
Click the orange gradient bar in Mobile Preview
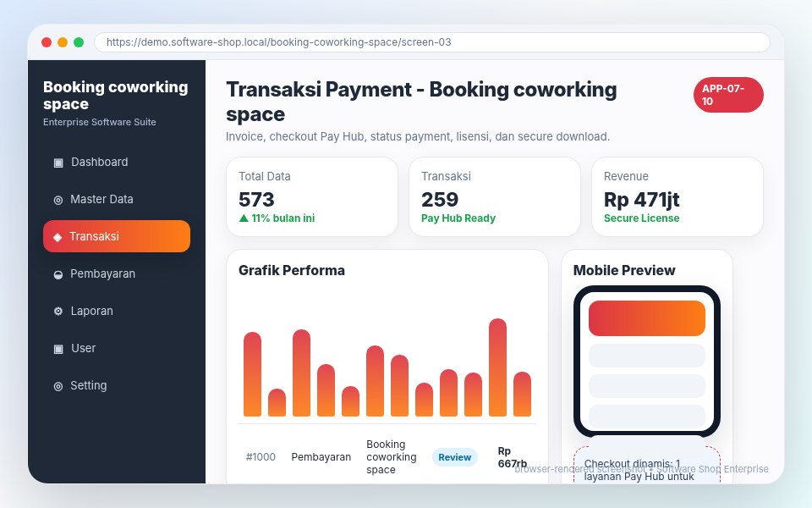tap(647, 318)
